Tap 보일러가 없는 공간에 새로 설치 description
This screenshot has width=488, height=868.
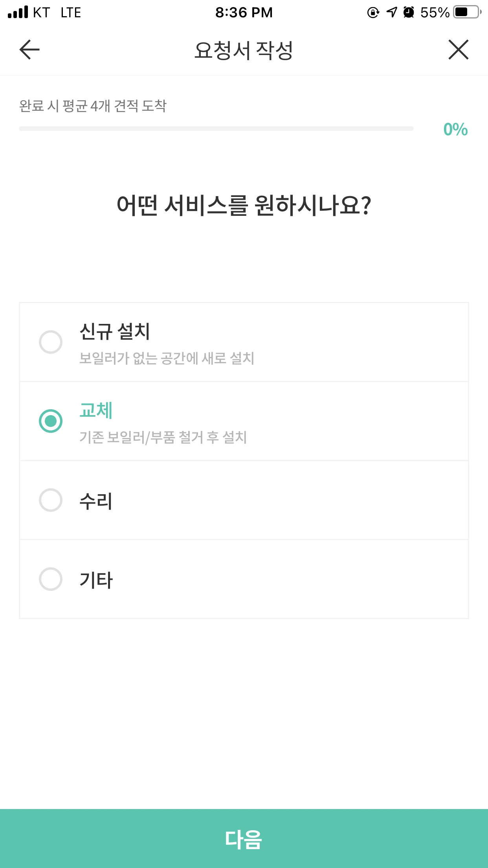(167, 358)
